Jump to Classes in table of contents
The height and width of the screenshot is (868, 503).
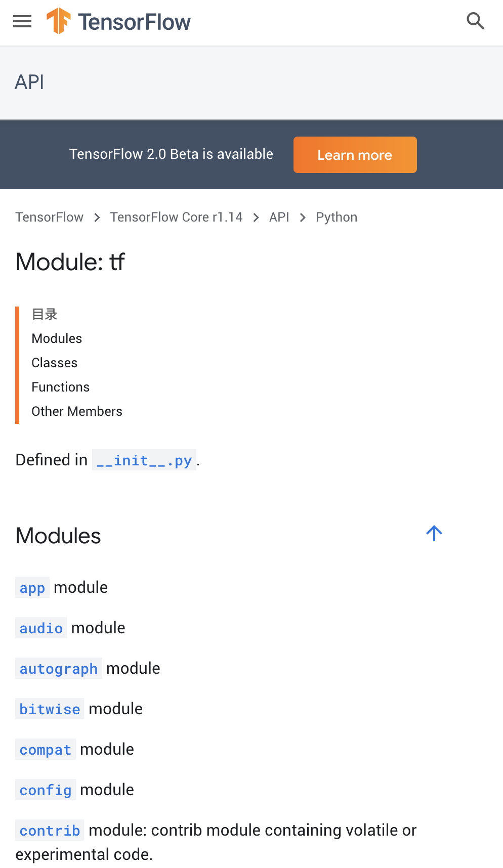(x=54, y=363)
